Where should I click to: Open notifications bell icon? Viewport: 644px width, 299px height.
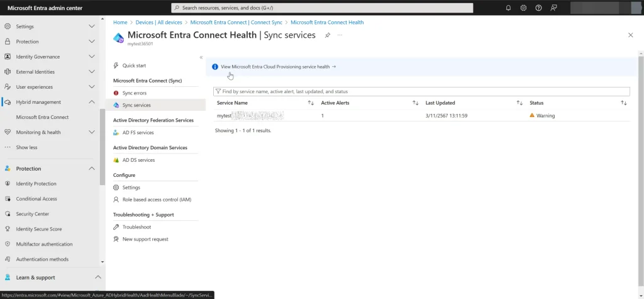tap(508, 8)
